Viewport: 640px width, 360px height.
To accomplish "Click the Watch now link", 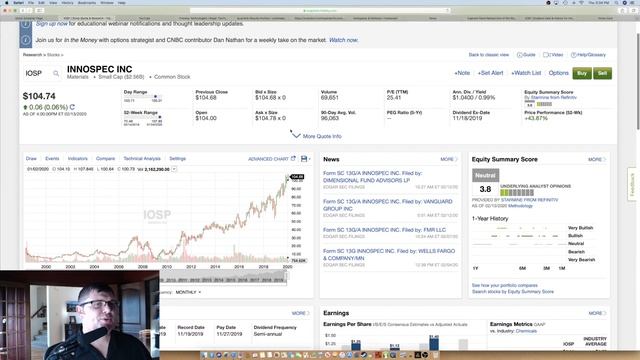I will point(343,40).
